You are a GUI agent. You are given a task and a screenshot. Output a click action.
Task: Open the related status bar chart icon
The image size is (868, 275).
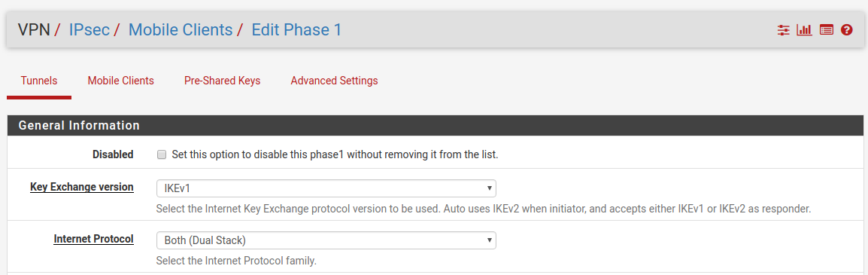(x=804, y=30)
